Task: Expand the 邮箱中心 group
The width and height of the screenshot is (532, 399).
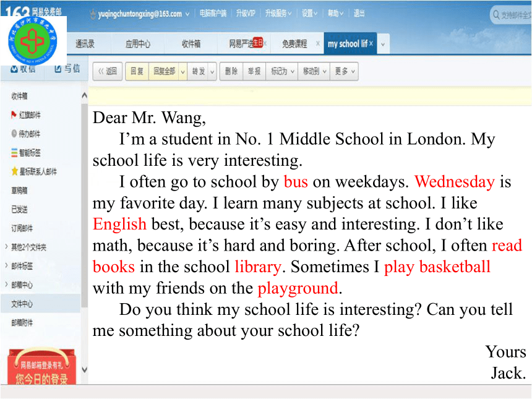Action: (x=6, y=285)
